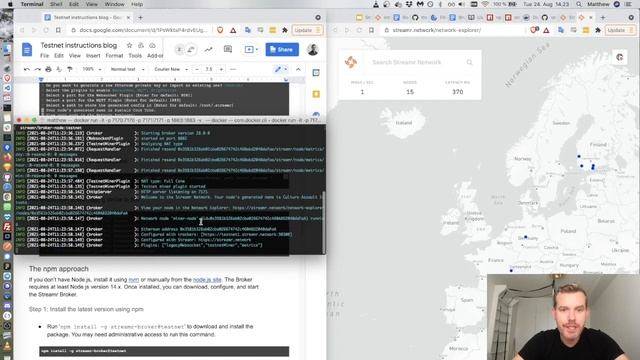
Task: Click the move-to-folder icon beside the title
Action: (x=141, y=45)
